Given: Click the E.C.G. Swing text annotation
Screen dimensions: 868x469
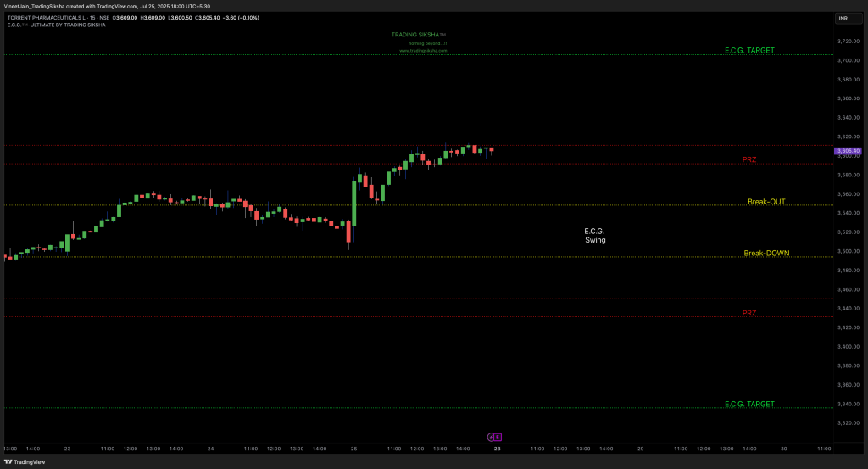Looking at the screenshot, I should pyautogui.click(x=595, y=236).
